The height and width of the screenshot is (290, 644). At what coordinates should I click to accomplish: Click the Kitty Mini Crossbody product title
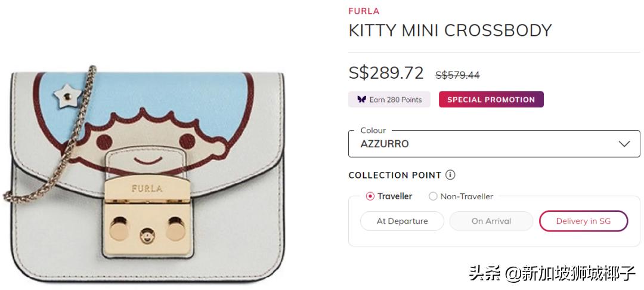[x=450, y=30]
